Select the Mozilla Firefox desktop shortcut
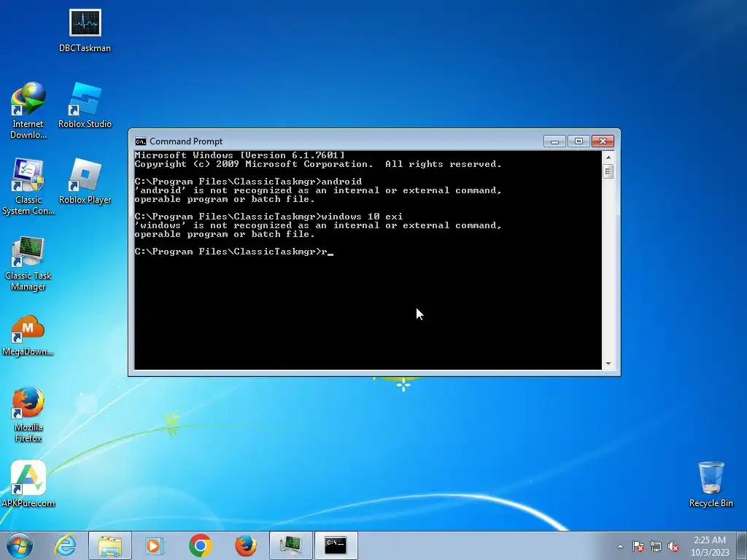 (x=28, y=414)
